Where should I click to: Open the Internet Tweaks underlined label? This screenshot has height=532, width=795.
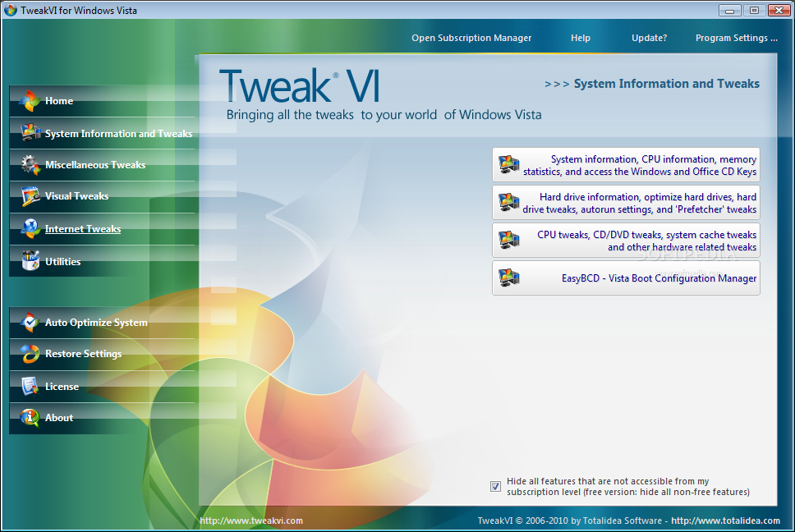[x=83, y=229]
